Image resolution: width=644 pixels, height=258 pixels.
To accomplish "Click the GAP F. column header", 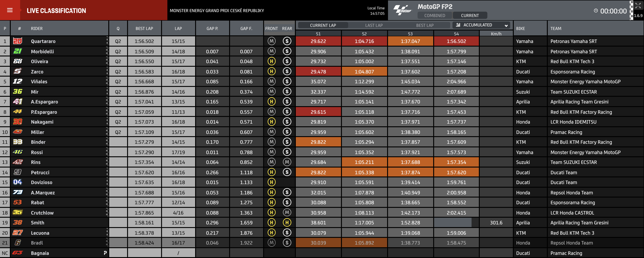I will (246, 28).
